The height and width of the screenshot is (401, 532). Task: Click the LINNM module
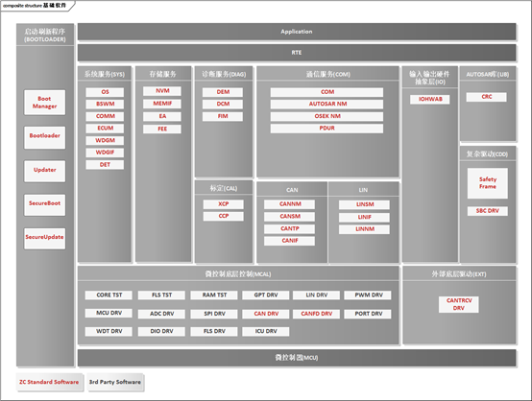point(364,229)
